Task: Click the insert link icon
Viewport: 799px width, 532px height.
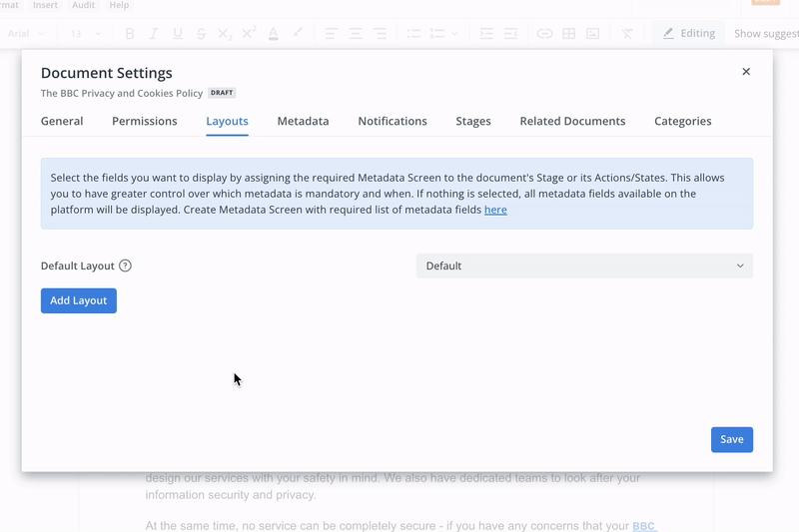Action: [x=544, y=34]
